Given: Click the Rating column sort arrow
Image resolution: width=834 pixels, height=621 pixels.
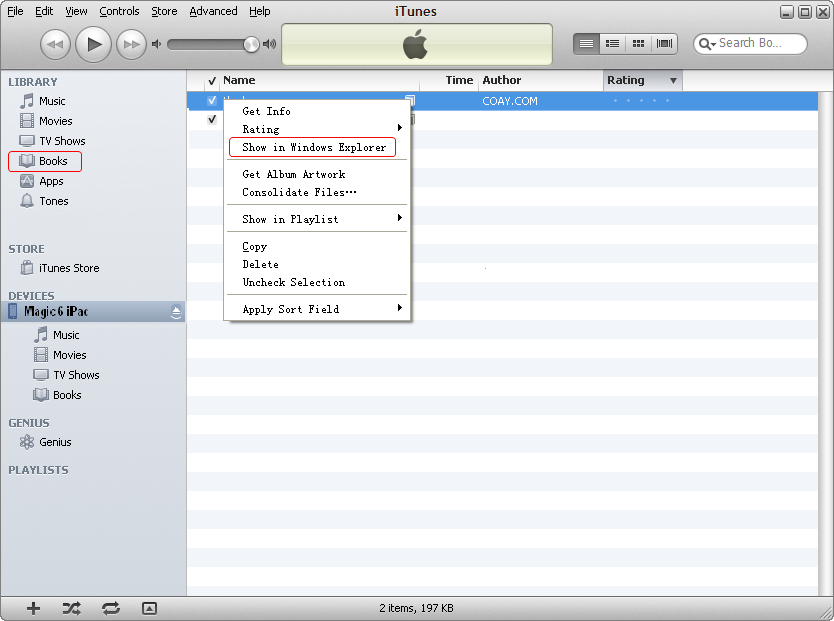Looking at the screenshot, I should pyautogui.click(x=673, y=81).
